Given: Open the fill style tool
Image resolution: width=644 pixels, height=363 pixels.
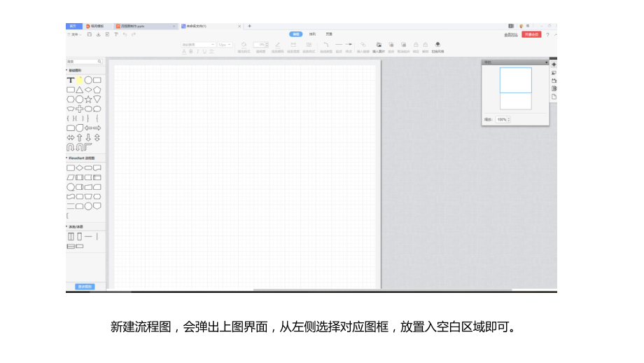Looking at the screenshot, I should pyautogui.click(x=244, y=47).
